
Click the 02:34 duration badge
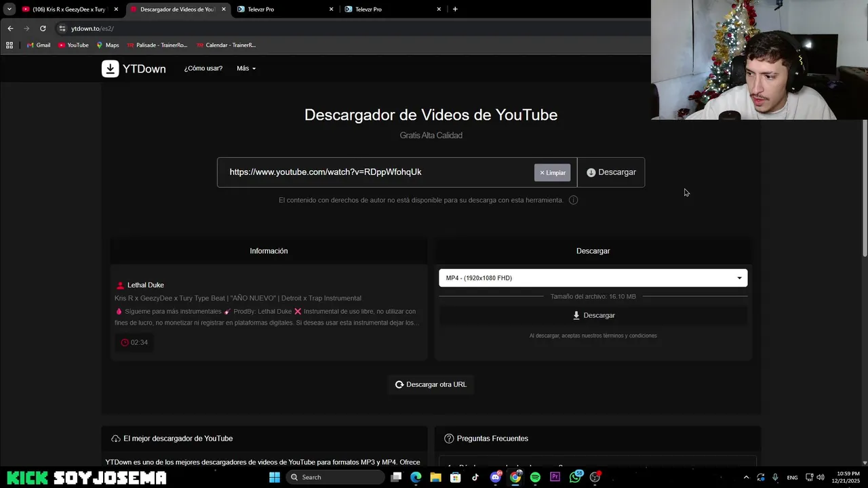coord(134,342)
